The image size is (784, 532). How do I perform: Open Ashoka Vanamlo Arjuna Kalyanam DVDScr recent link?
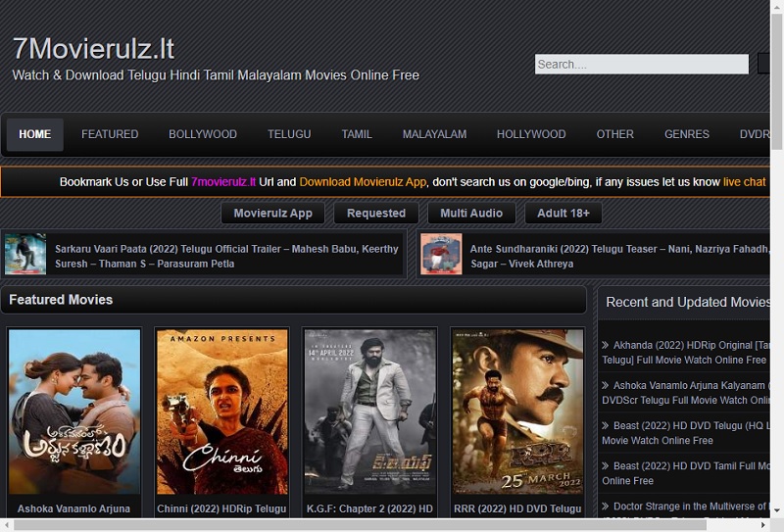tap(686, 393)
